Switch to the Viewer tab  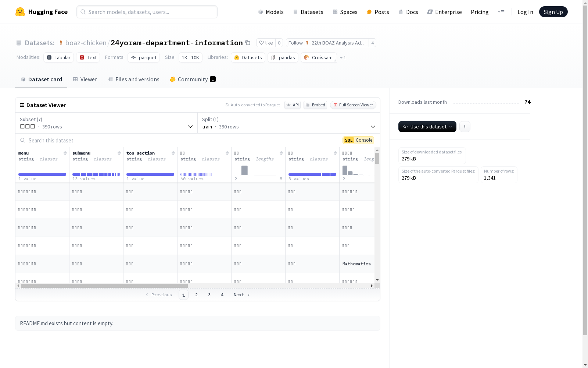pyautogui.click(x=85, y=79)
